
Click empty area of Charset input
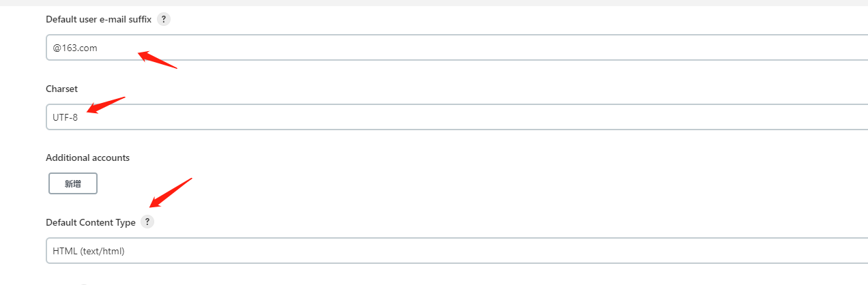tap(478, 117)
